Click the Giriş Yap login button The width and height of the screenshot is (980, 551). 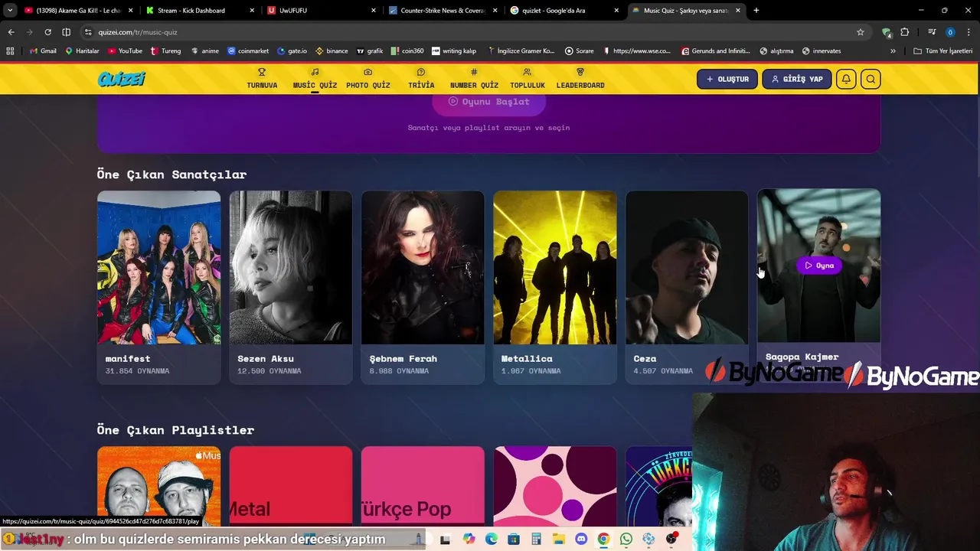pos(797,79)
